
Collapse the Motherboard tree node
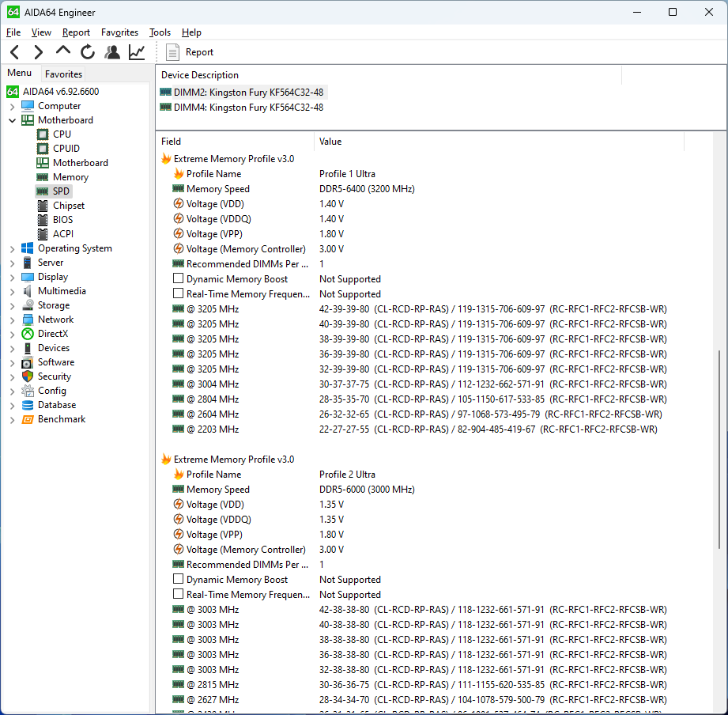12,121
